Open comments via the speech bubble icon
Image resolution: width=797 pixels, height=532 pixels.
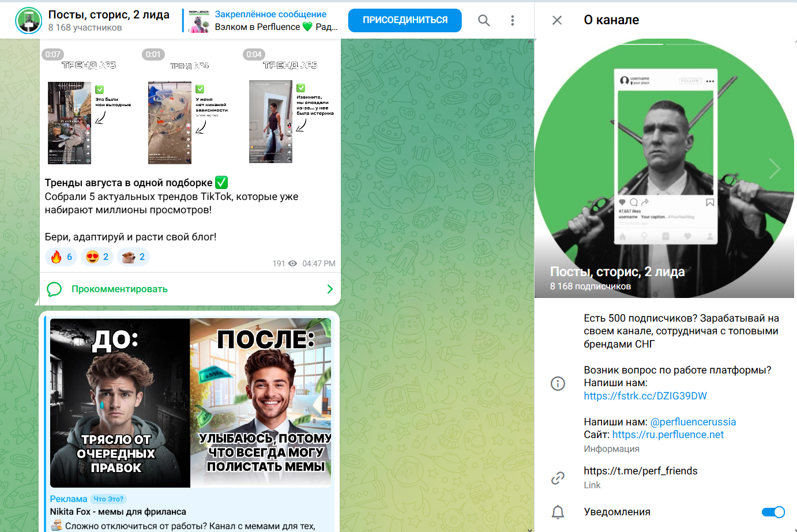click(x=54, y=289)
